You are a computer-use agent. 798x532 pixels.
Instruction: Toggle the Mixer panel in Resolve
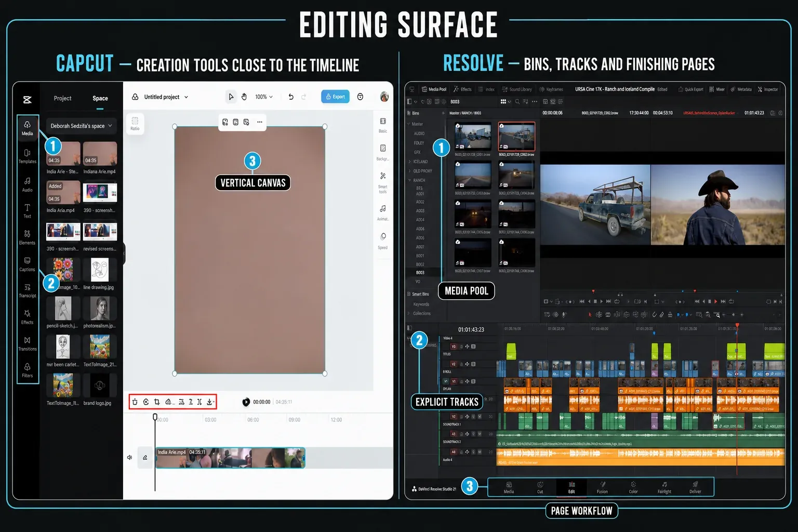point(717,89)
